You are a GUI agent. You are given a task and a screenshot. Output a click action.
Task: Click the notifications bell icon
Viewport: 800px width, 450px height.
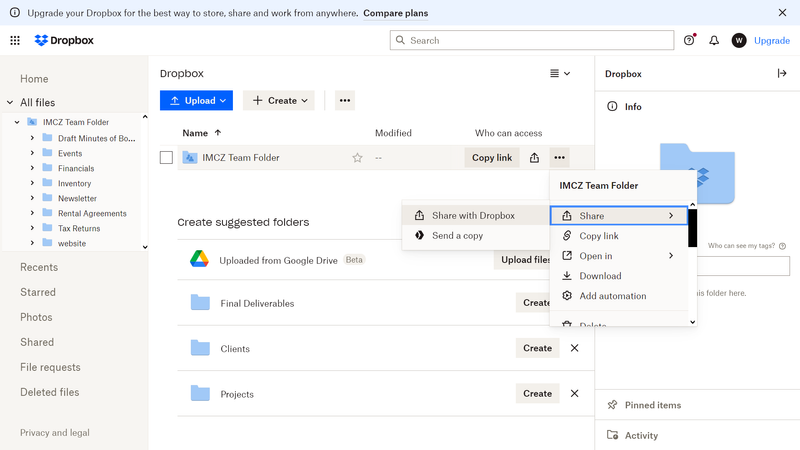click(714, 41)
